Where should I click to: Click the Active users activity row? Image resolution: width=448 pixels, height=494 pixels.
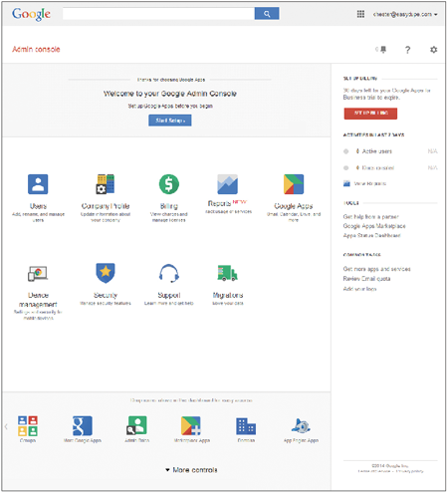click(390, 151)
